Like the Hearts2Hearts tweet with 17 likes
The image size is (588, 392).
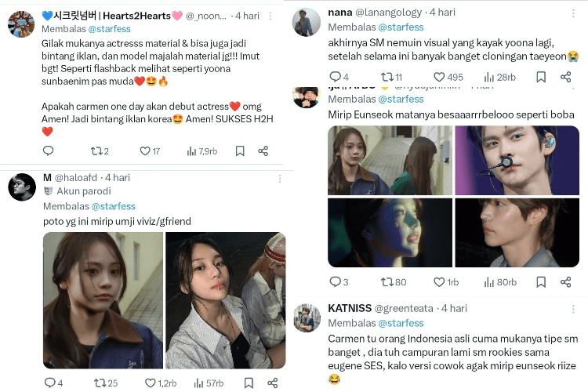144,151
